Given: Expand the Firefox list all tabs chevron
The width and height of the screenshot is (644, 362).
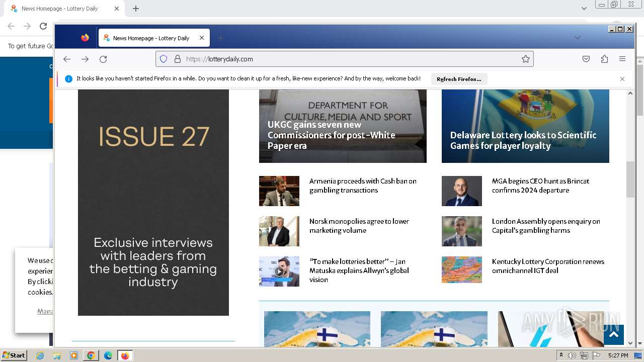Looking at the screenshot, I should [578, 38].
